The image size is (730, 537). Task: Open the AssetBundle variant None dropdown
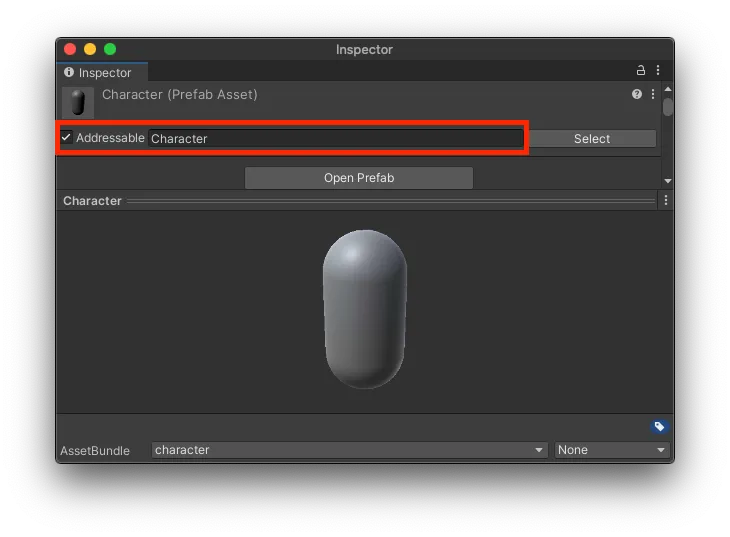(611, 450)
